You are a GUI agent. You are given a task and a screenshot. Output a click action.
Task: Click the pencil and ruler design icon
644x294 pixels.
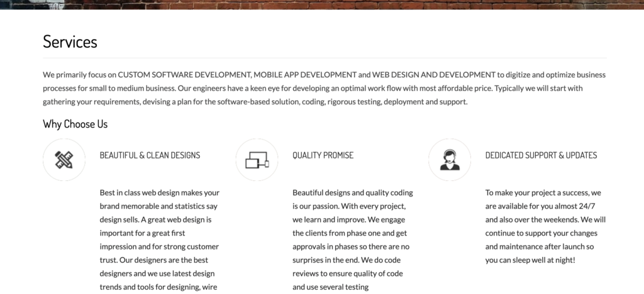coord(64,160)
